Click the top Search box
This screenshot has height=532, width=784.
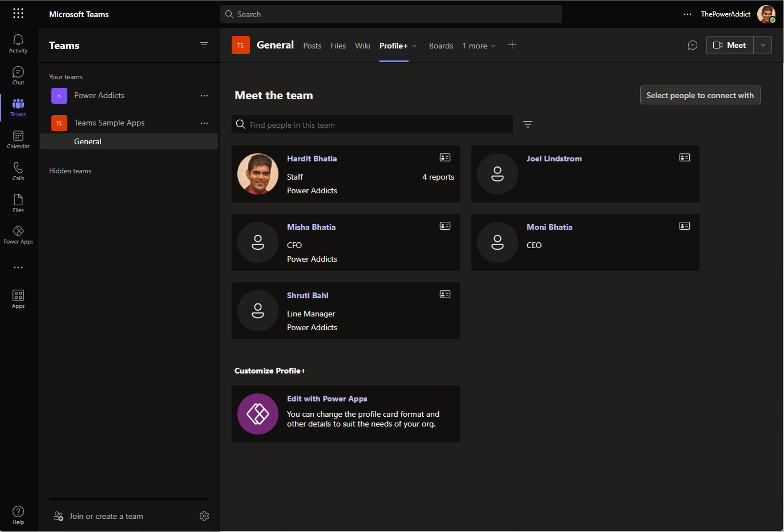point(391,14)
